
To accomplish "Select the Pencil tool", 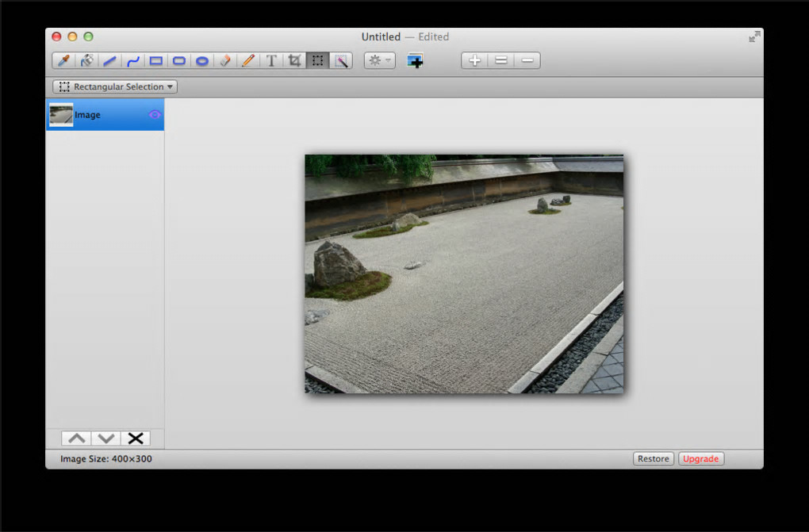I will click(x=248, y=60).
